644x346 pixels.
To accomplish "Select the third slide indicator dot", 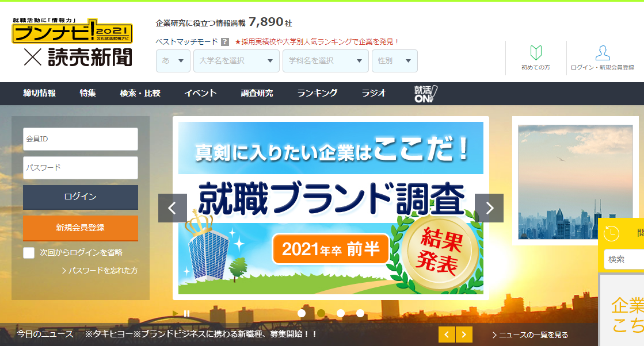I will [341, 313].
